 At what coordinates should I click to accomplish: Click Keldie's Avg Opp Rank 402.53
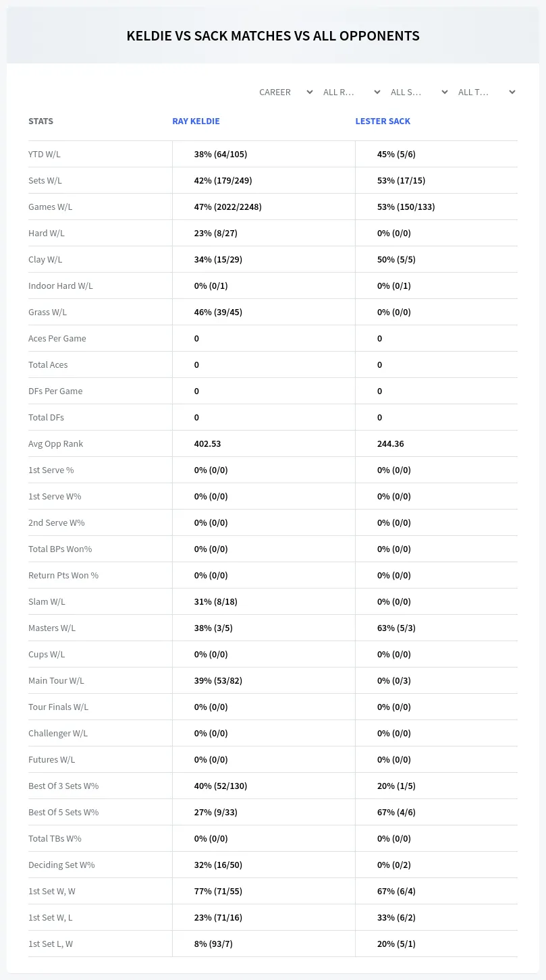pos(207,443)
